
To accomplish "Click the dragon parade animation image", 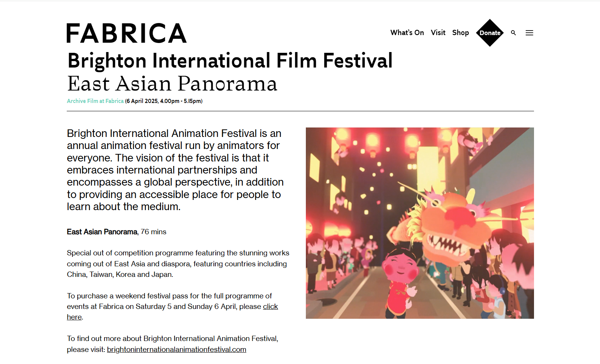I will point(420,223).
